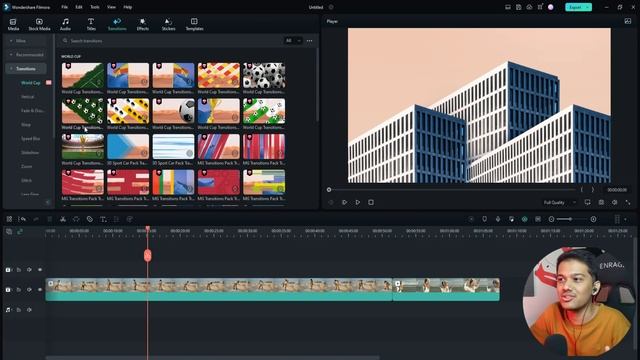Open the Tools menu
This screenshot has height=360, width=640.
[95, 7]
